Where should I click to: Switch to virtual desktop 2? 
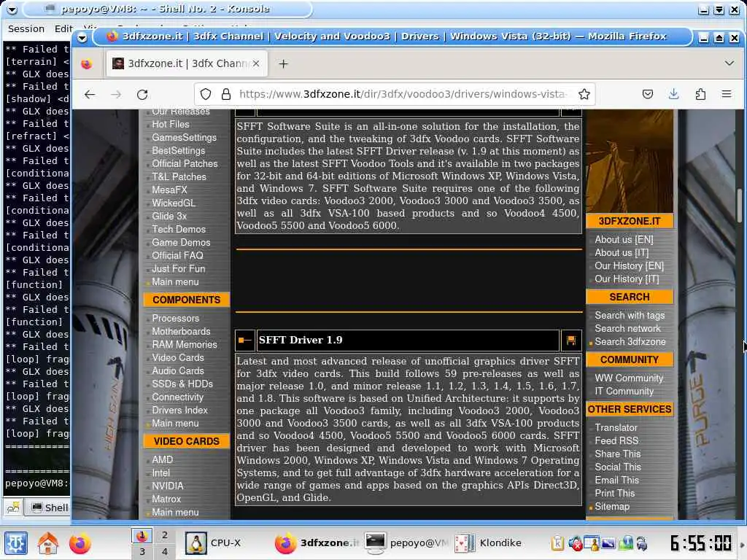pos(164,535)
